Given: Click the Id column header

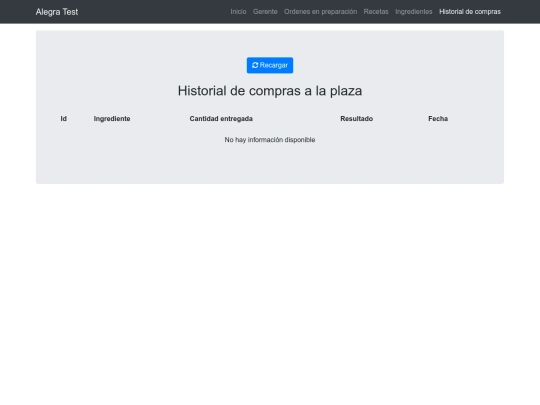Looking at the screenshot, I should [x=64, y=118].
